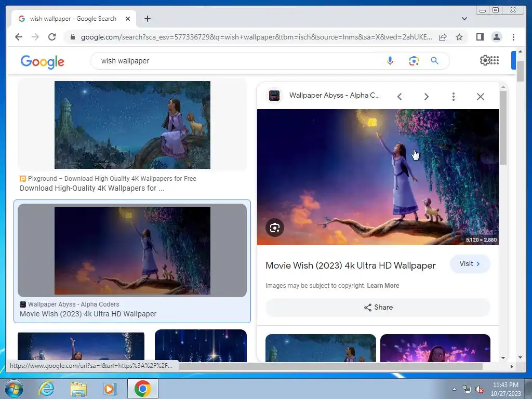Viewport: 532px width, 399px height.
Task: Click the address bar URL
Action: pyautogui.click(x=256, y=37)
